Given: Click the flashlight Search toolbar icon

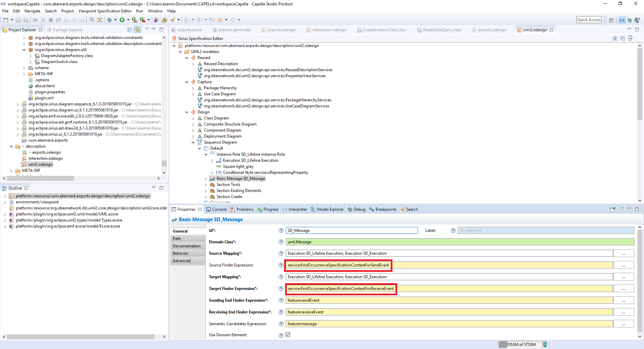Looking at the screenshot, I should tap(172, 20).
